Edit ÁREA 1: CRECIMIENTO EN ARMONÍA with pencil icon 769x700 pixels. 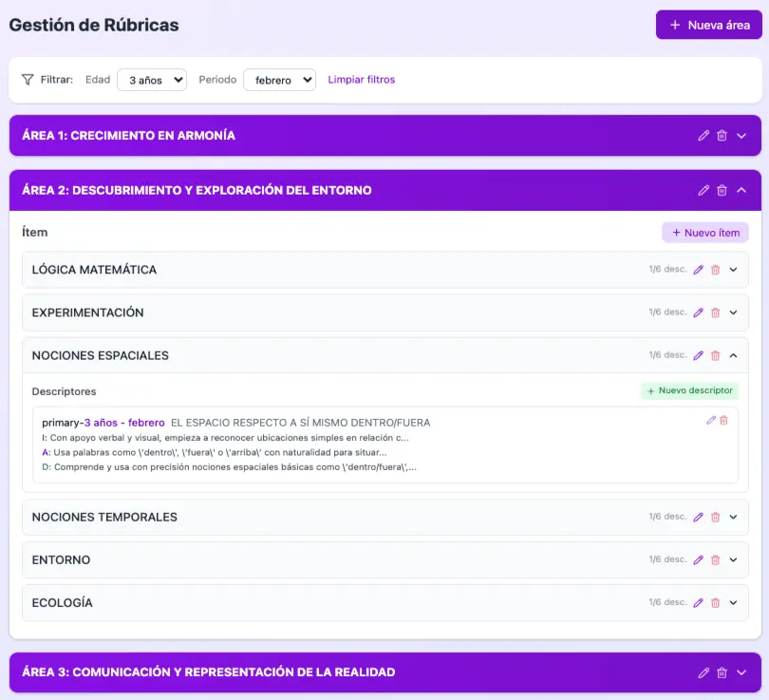point(703,136)
